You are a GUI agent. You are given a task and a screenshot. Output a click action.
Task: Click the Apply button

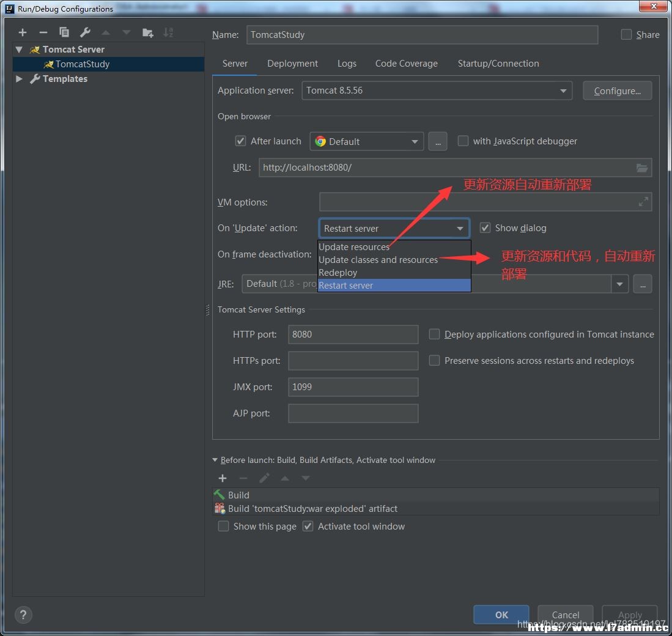coord(630,615)
